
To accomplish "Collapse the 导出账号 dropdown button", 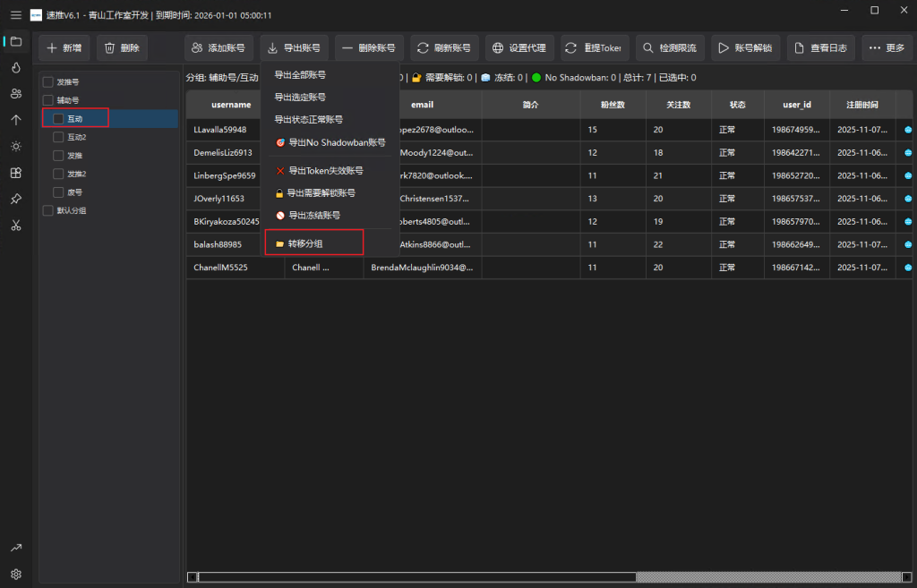I will 293,47.
